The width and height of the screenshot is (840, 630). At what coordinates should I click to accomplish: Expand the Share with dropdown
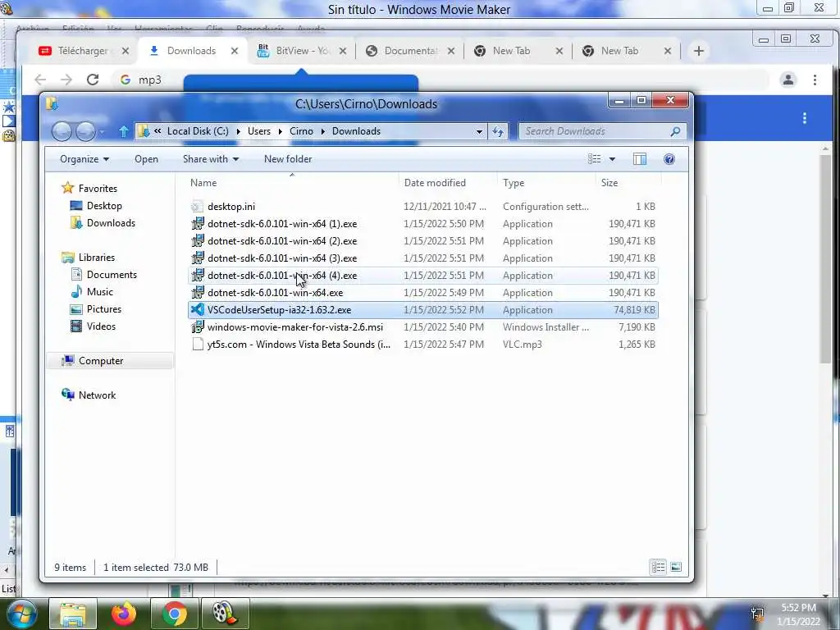pos(211,159)
